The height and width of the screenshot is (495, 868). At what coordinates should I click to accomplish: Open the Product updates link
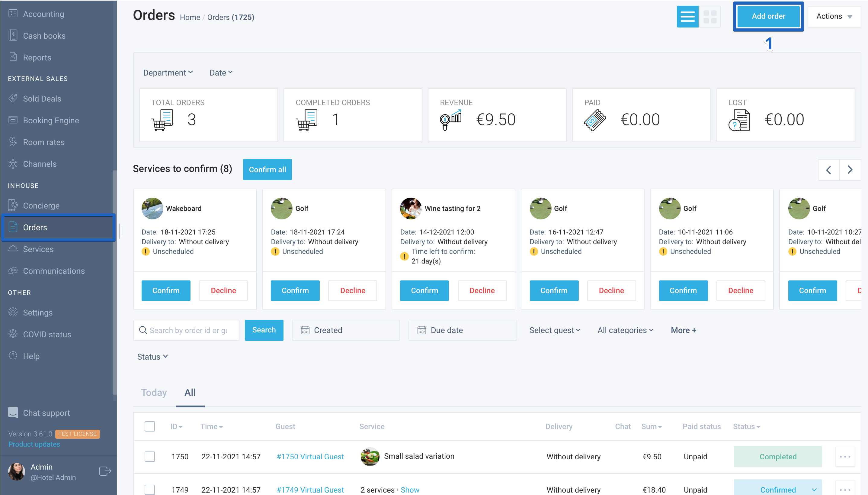click(34, 444)
